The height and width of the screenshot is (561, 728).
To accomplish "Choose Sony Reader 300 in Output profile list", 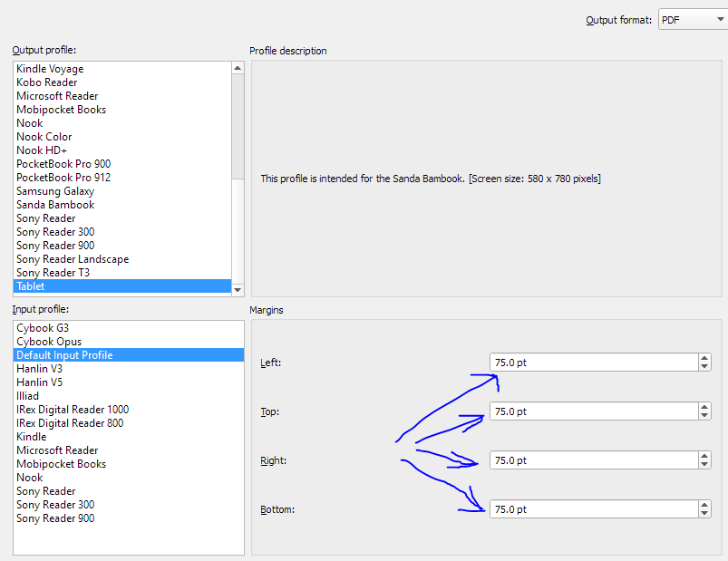I will pos(122,231).
